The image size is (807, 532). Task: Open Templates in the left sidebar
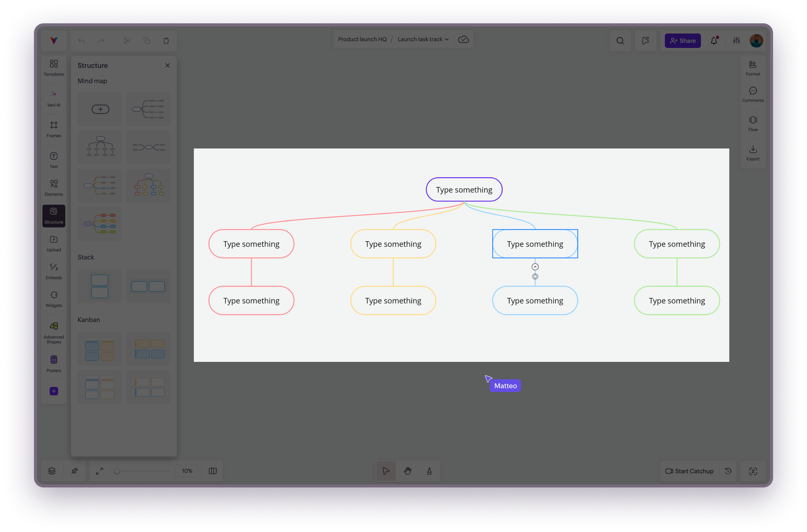click(x=54, y=68)
